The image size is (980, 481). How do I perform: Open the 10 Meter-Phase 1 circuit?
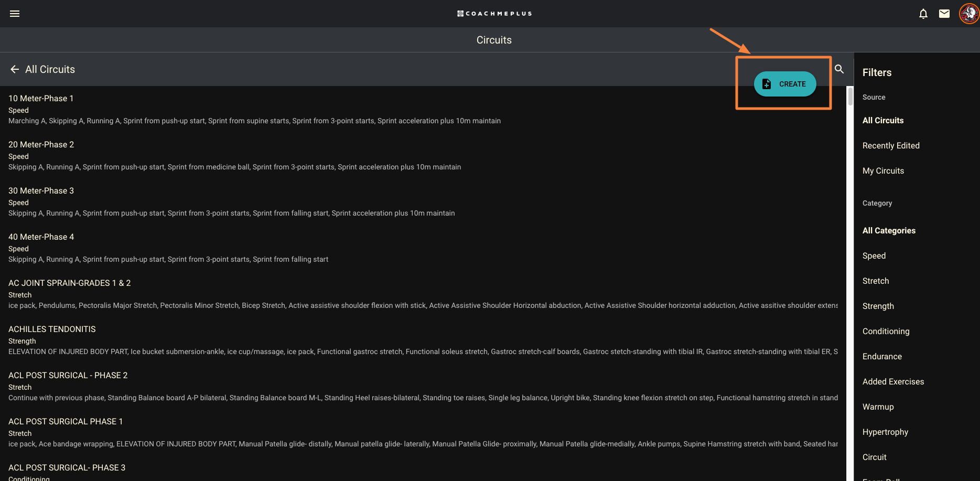coord(423,109)
